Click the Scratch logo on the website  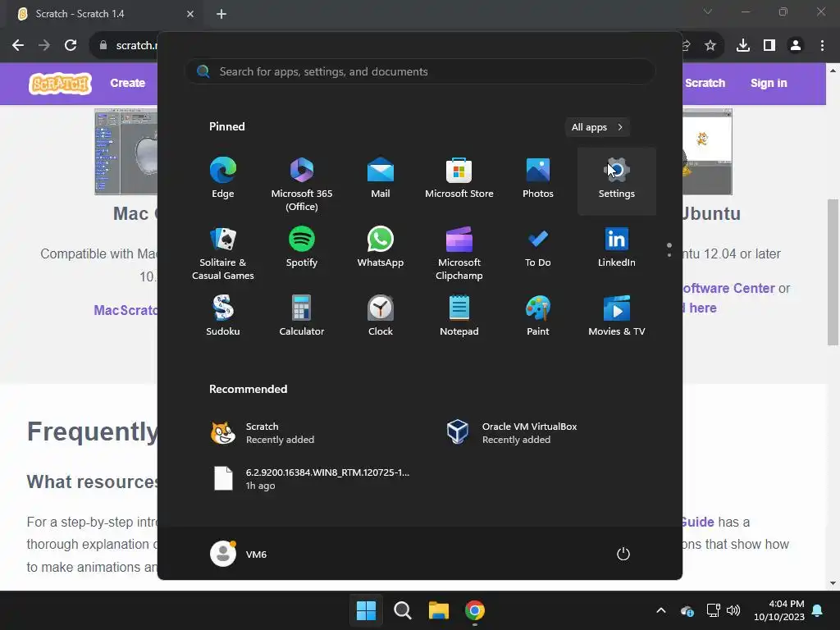60,84
